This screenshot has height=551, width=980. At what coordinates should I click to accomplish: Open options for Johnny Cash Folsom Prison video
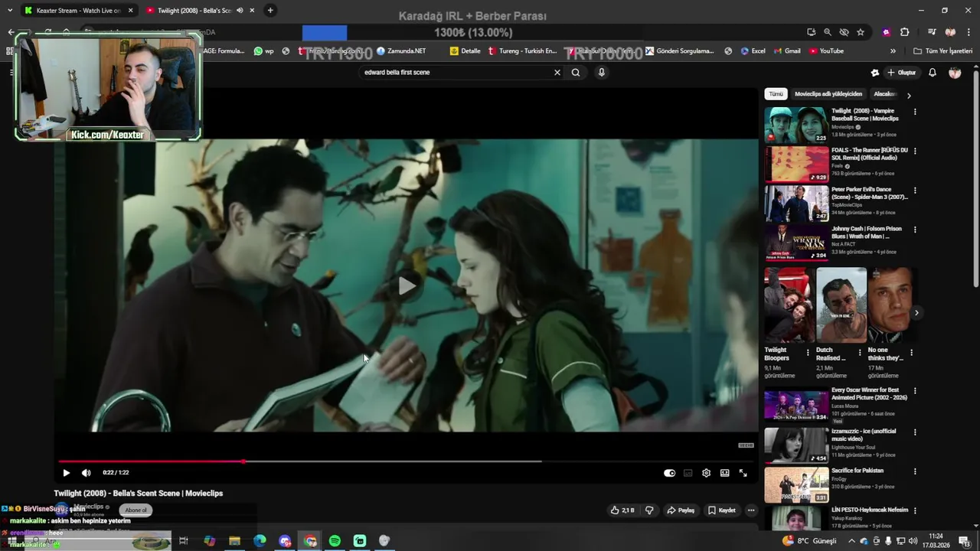click(x=915, y=230)
